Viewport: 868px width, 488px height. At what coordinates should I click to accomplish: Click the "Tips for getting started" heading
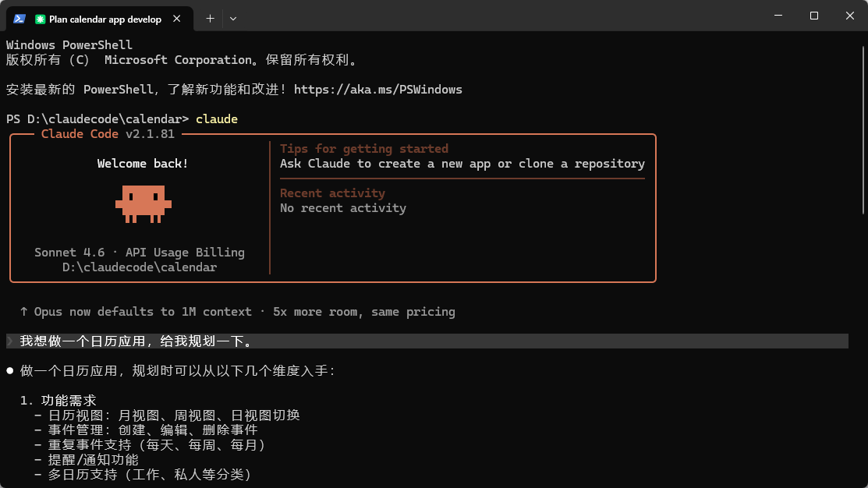click(x=363, y=149)
